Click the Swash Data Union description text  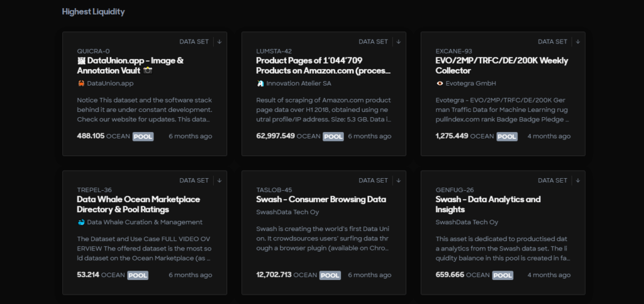pos(323,239)
